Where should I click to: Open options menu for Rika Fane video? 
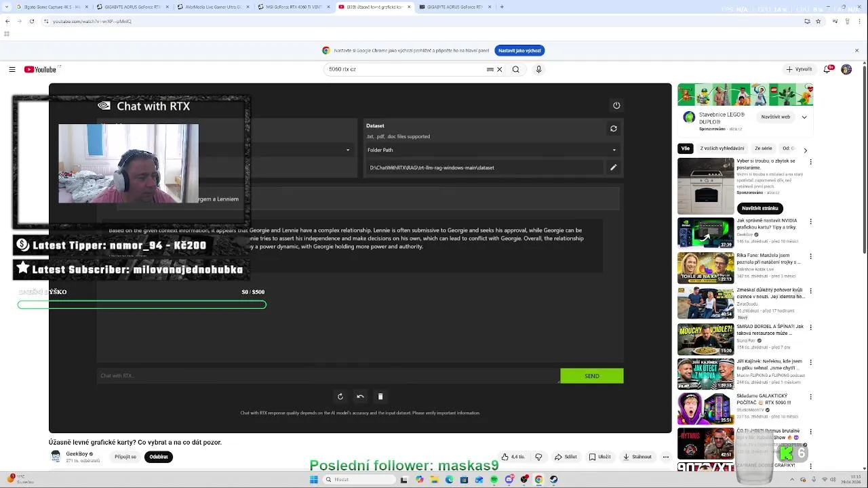click(810, 256)
